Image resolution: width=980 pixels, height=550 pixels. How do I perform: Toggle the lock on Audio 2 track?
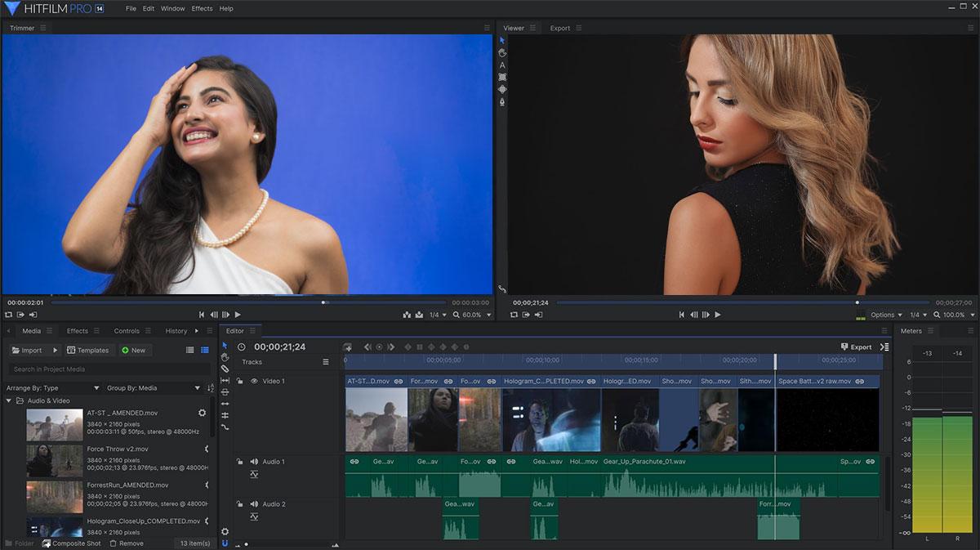tap(240, 504)
